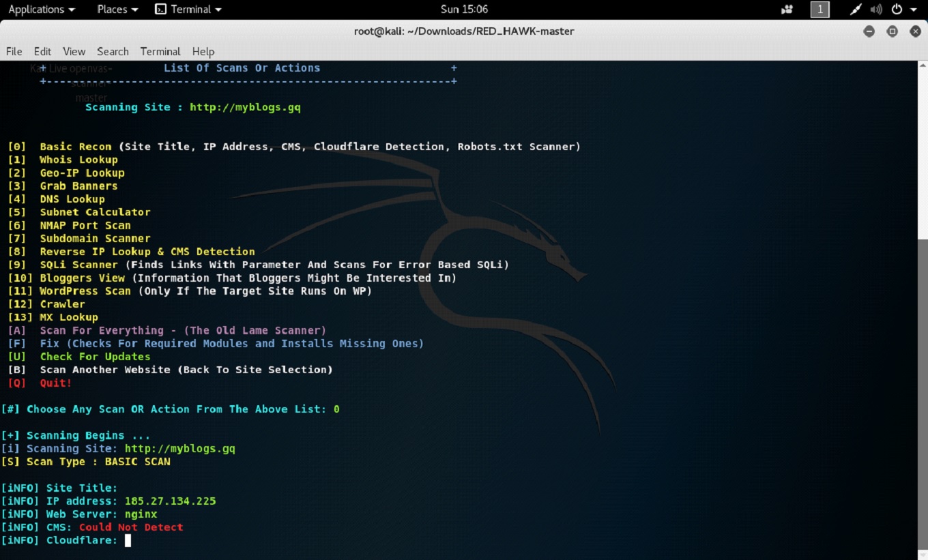Click the volume speaker icon
The width and height of the screenshot is (928, 560).
(x=876, y=10)
